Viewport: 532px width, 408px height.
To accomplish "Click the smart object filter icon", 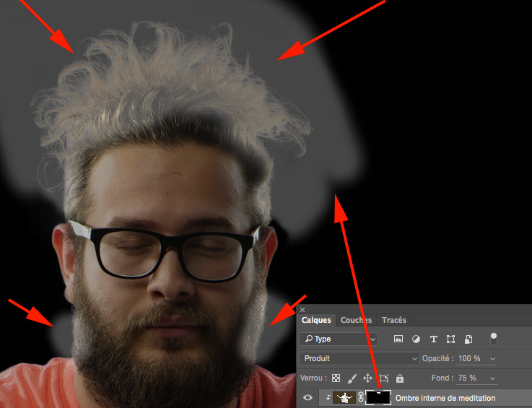I will pyautogui.click(x=468, y=339).
